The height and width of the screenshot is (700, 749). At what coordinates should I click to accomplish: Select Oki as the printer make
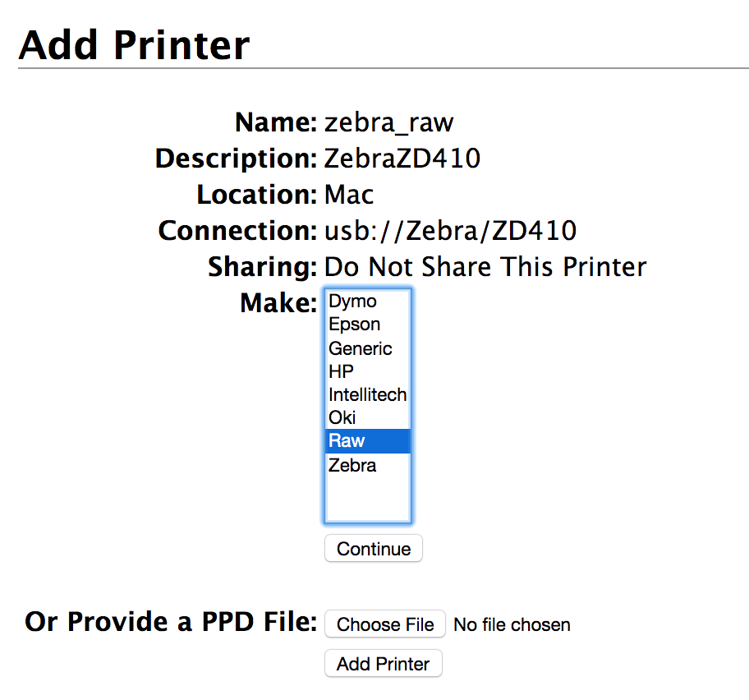point(342,417)
